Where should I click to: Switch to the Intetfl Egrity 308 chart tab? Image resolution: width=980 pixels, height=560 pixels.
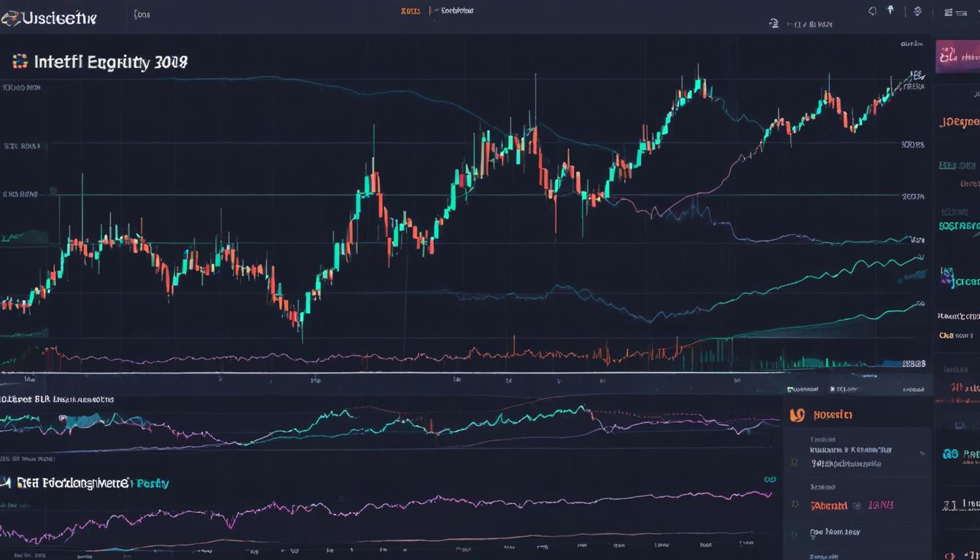tap(98, 62)
